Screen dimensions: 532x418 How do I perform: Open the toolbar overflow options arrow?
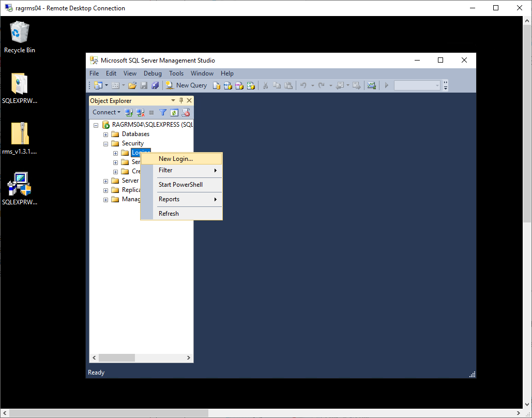coord(446,85)
